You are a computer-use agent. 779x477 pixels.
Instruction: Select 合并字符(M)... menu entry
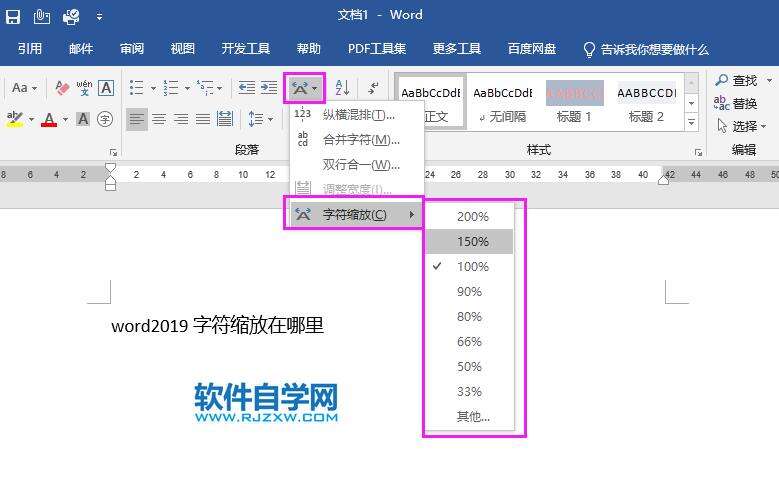tap(357, 140)
